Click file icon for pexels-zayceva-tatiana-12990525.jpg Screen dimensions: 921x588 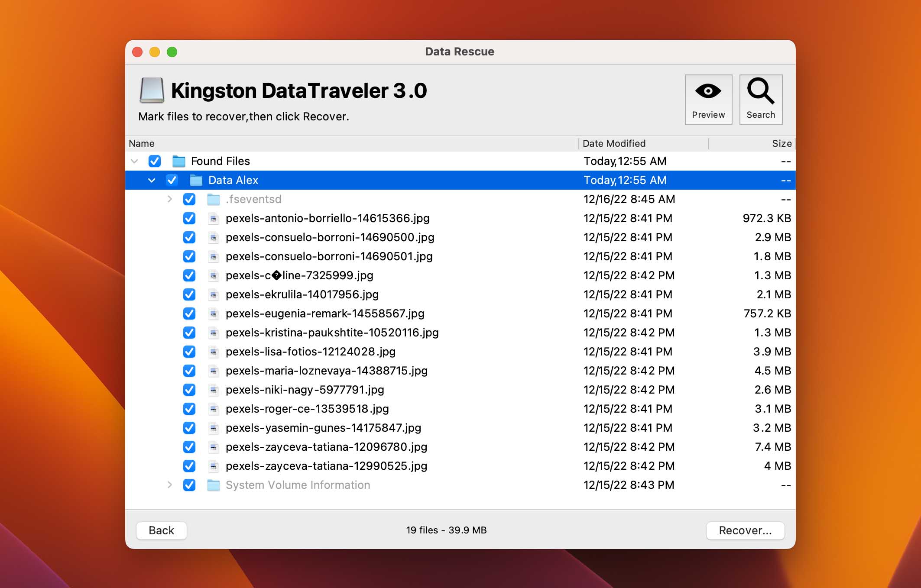tap(213, 466)
